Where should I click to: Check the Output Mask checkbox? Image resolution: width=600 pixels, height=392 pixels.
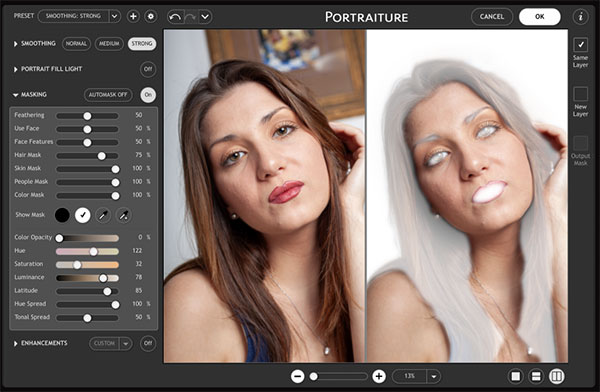pos(580,143)
